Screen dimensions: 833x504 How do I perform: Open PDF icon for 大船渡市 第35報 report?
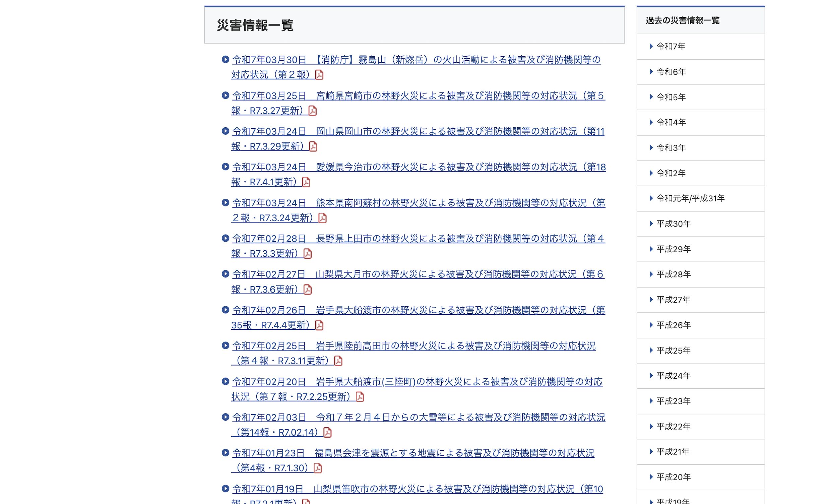pos(319,325)
